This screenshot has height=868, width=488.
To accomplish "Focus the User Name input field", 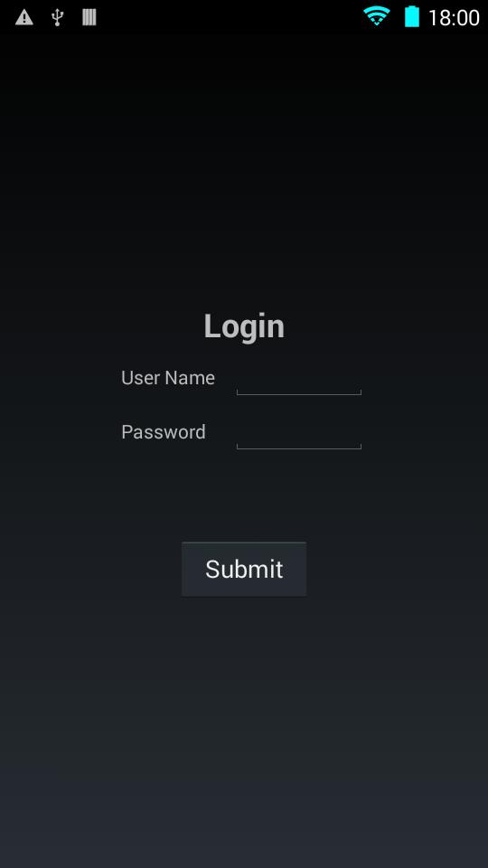I will click(x=299, y=380).
